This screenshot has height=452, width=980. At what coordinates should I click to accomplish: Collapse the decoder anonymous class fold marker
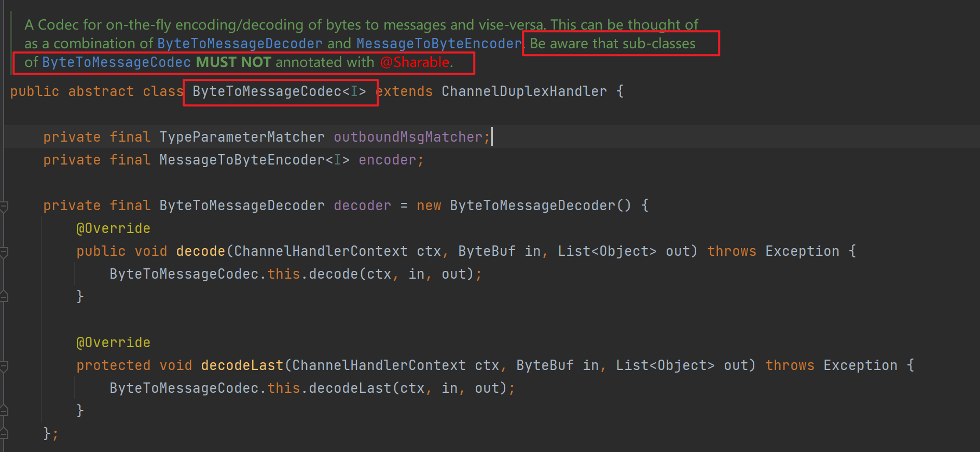point(4,207)
